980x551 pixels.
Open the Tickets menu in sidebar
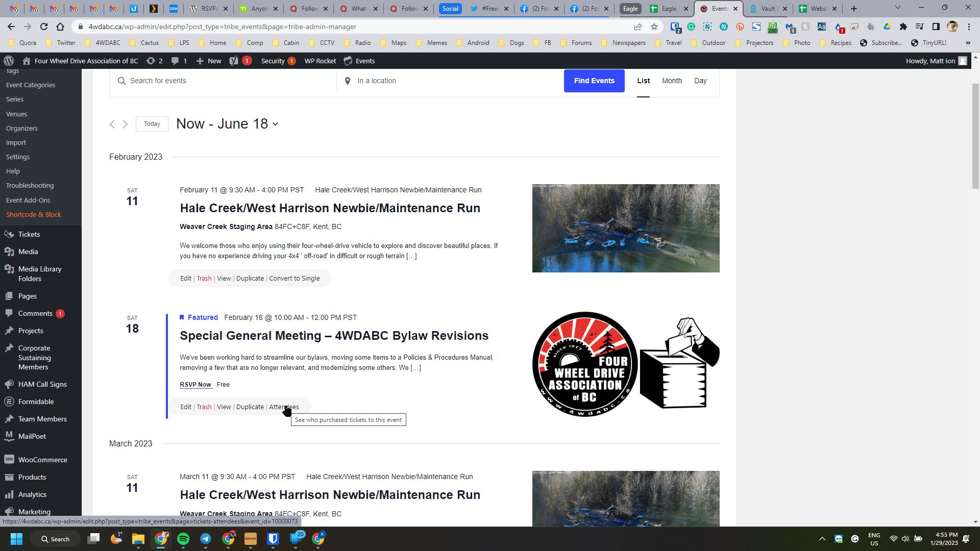(x=29, y=234)
